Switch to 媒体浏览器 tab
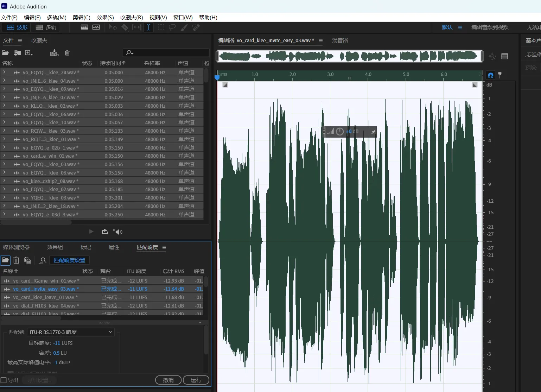 click(x=16, y=247)
